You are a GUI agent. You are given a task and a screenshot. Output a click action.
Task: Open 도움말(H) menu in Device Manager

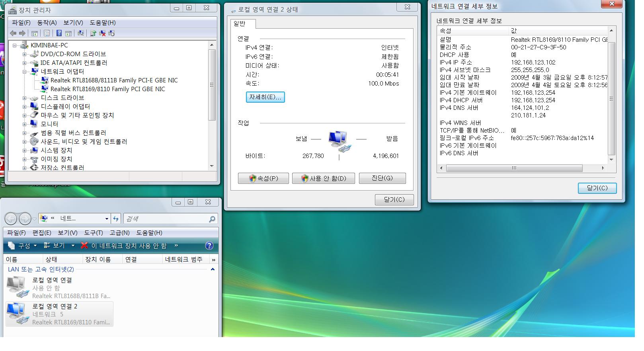[103, 23]
